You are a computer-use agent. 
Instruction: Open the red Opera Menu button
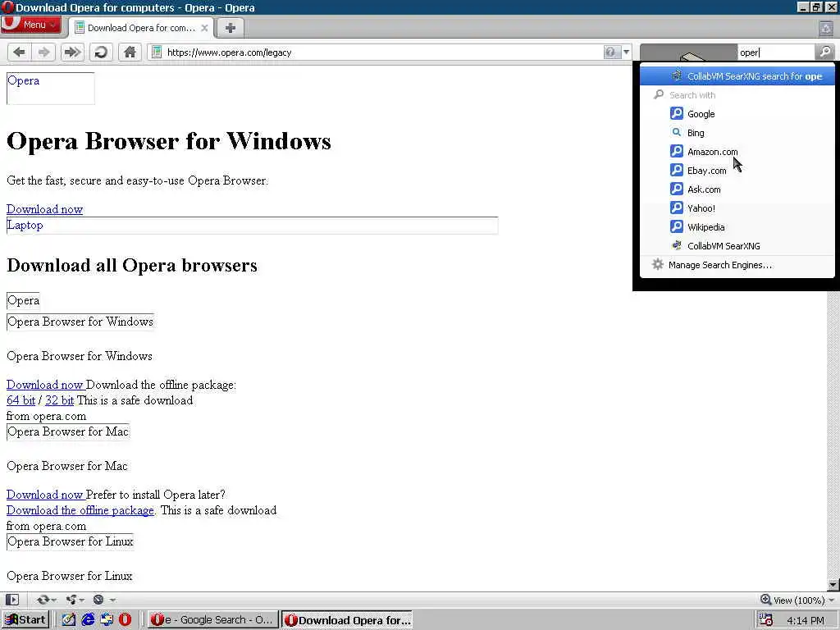coord(31,25)
